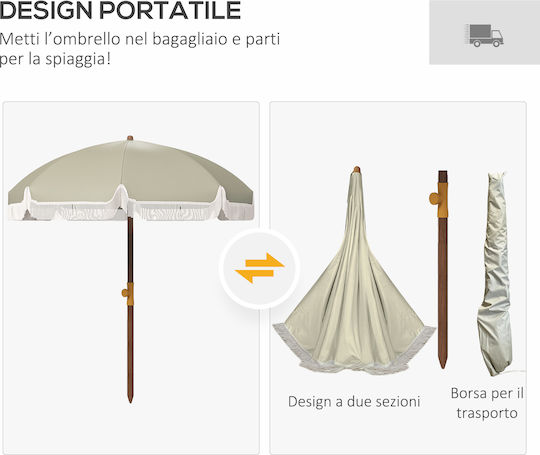Viewport: 540px width, 455px height.
Task: Click the white circle around swap arrows
Action: click(x=260, y=269)
